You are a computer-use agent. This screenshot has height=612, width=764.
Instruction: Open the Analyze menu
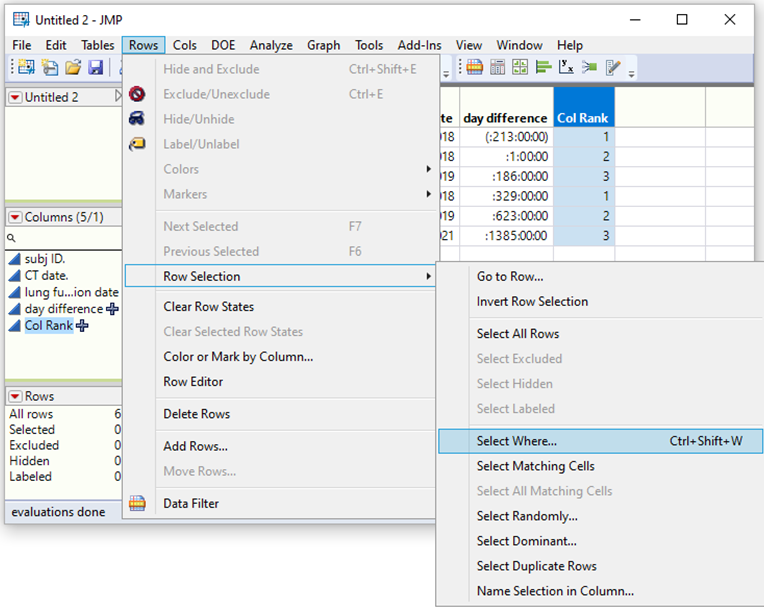(271, 45)
